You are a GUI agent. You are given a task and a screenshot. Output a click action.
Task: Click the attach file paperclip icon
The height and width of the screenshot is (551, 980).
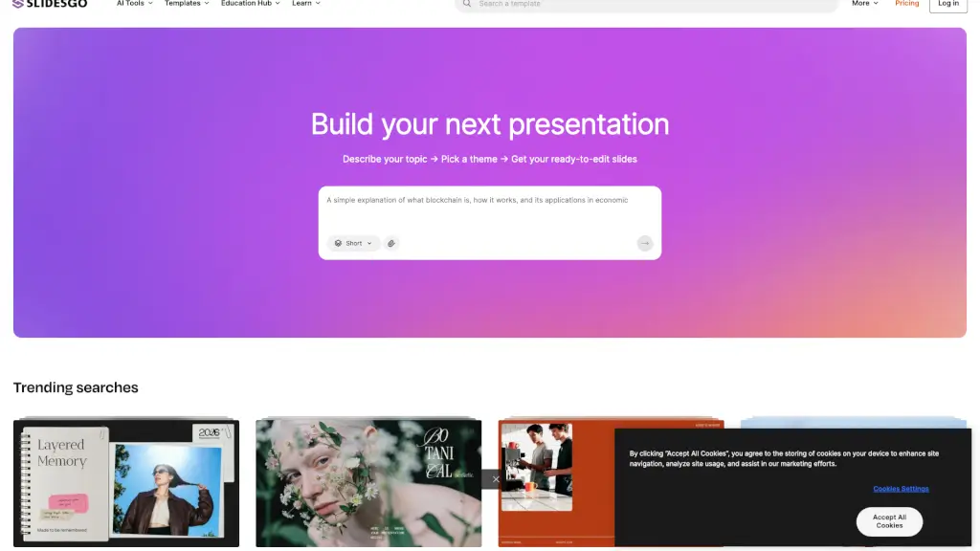[391, 243]
